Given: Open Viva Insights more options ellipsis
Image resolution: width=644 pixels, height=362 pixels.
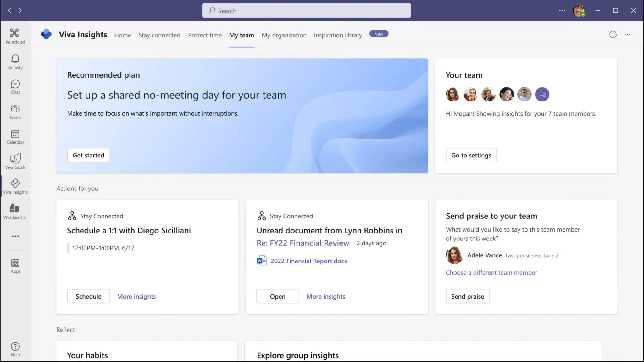Looking at the screenshot, I should (627, 35).
